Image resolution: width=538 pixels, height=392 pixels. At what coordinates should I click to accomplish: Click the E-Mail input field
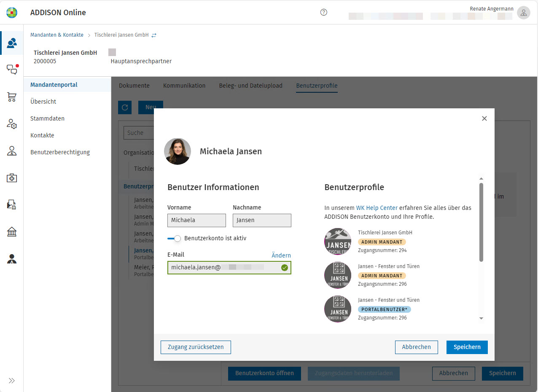[x=229, y=268]
